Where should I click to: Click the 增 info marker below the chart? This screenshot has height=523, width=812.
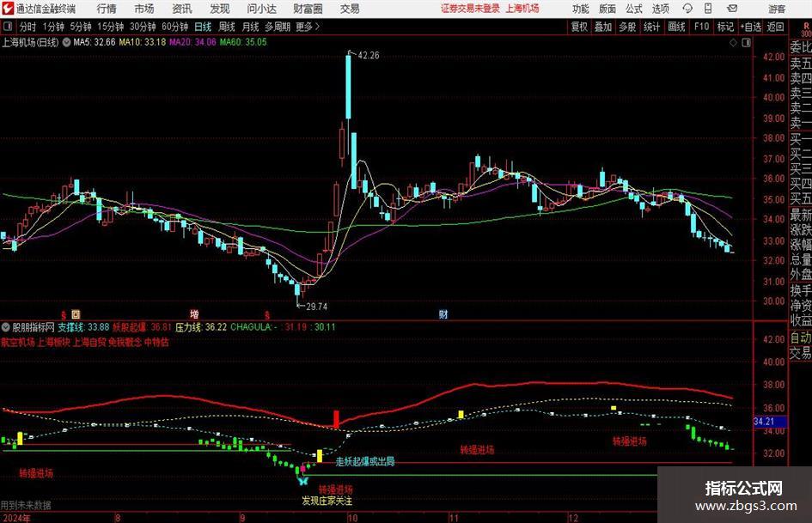194,314
